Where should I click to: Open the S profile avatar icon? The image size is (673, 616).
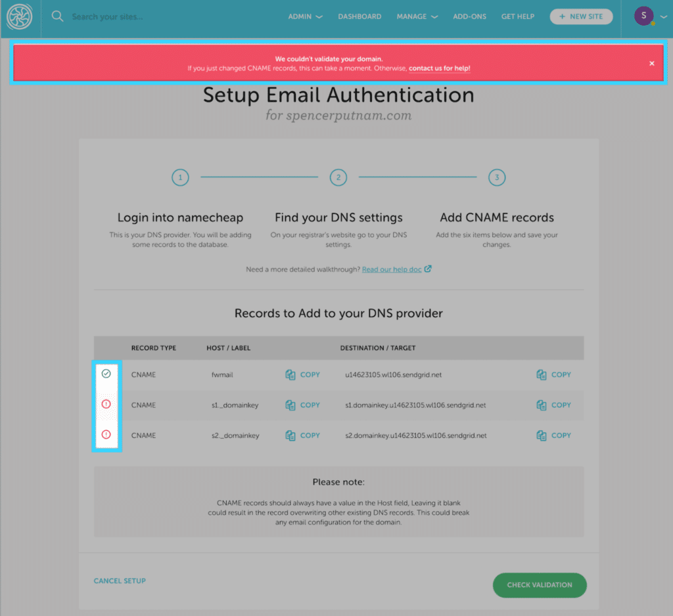(643, 15)
